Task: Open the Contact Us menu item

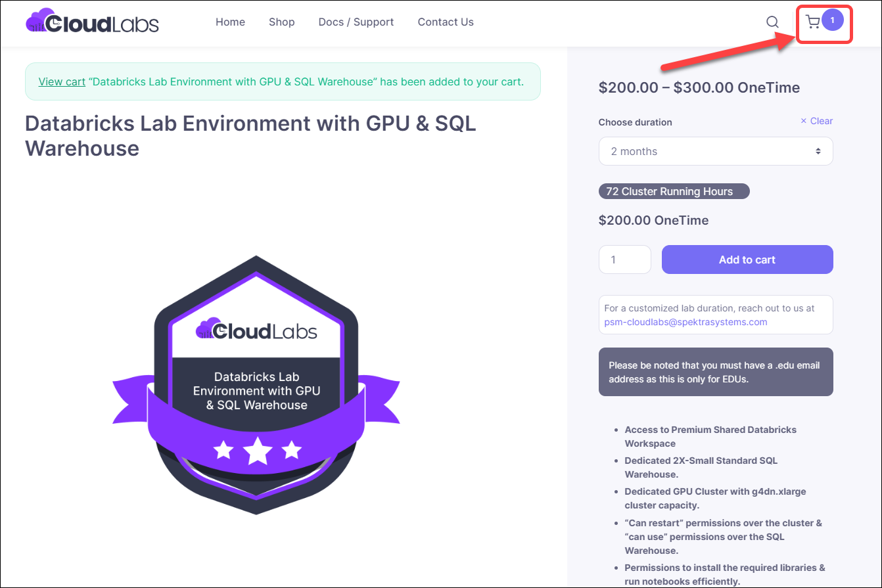Action: (446, 22)
